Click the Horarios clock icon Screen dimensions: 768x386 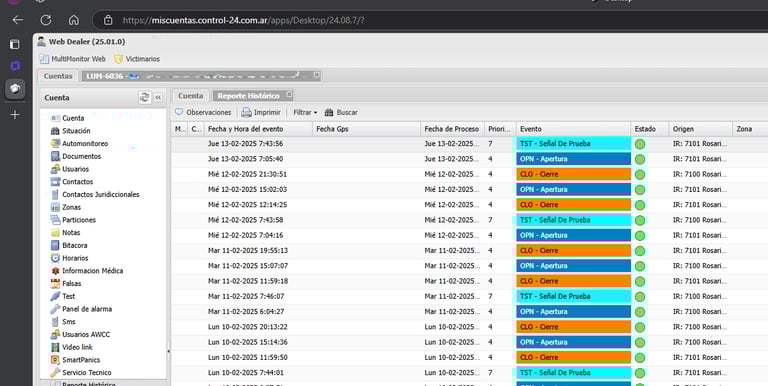55,258
